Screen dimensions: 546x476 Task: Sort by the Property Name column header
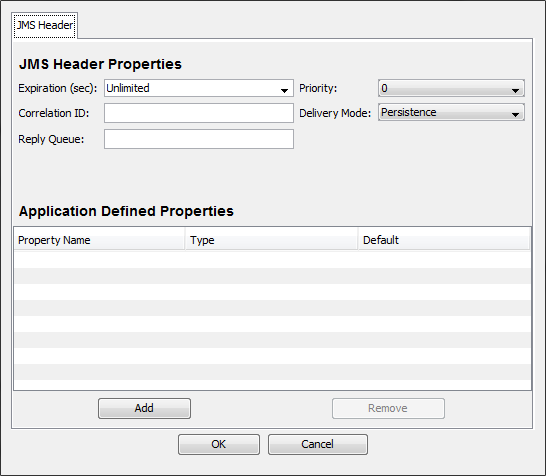(99, 240)
